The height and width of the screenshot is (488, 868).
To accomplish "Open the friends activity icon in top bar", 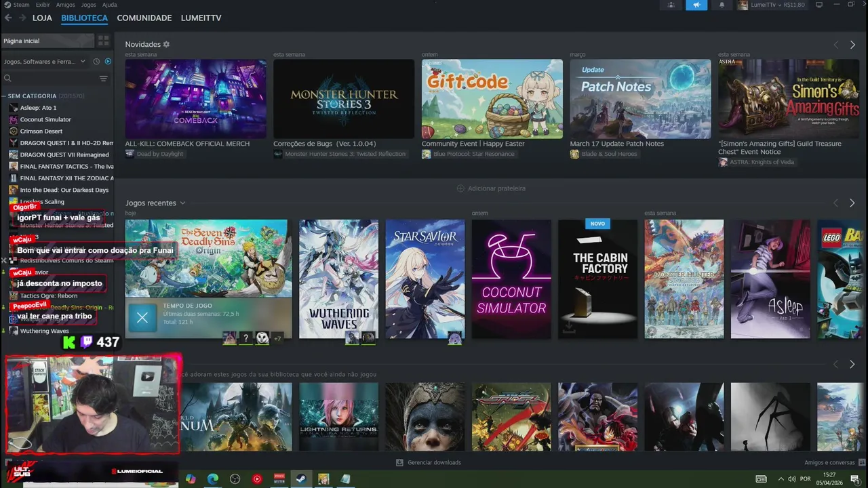I will point(671,5).
